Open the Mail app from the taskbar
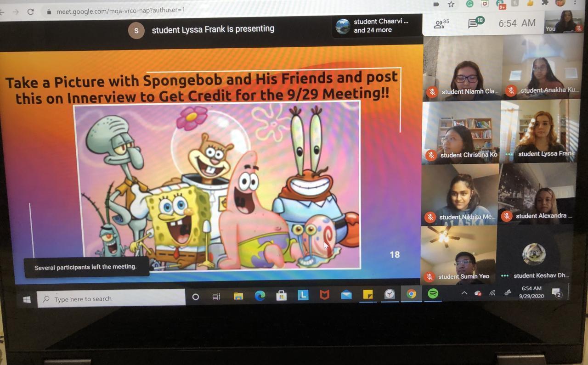 tap(346, 295)
